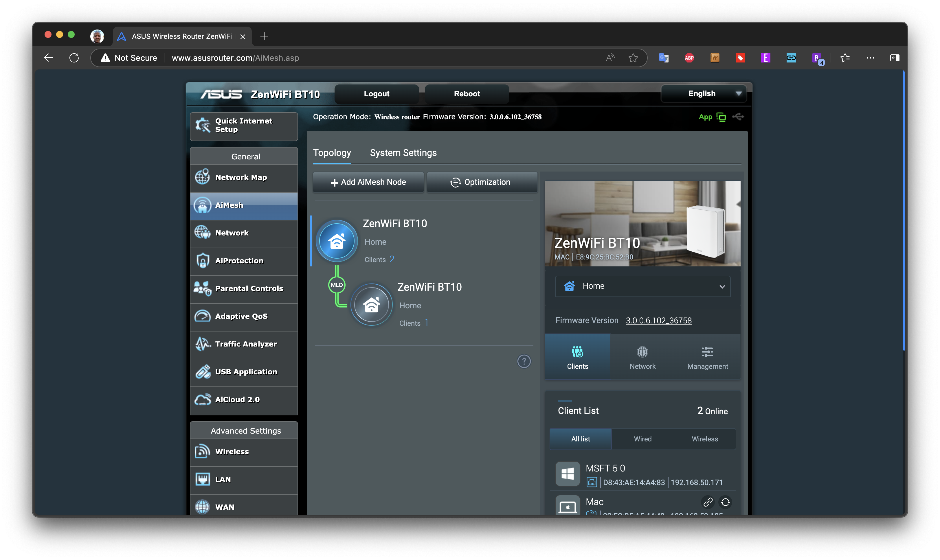Click the link icon on Mac client row
Screen dimensions: 940x560
click(x=708, y=502)
